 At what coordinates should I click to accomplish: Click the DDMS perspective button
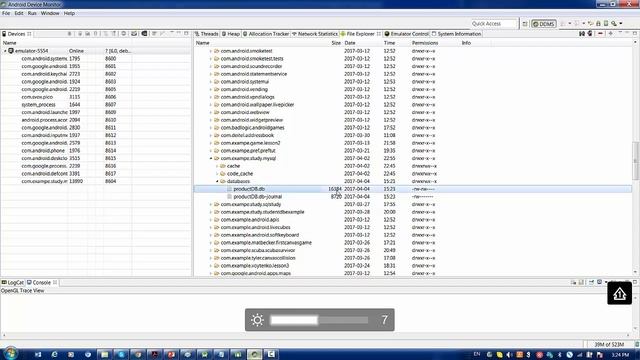pyautogui.click(x=544, y=24)
